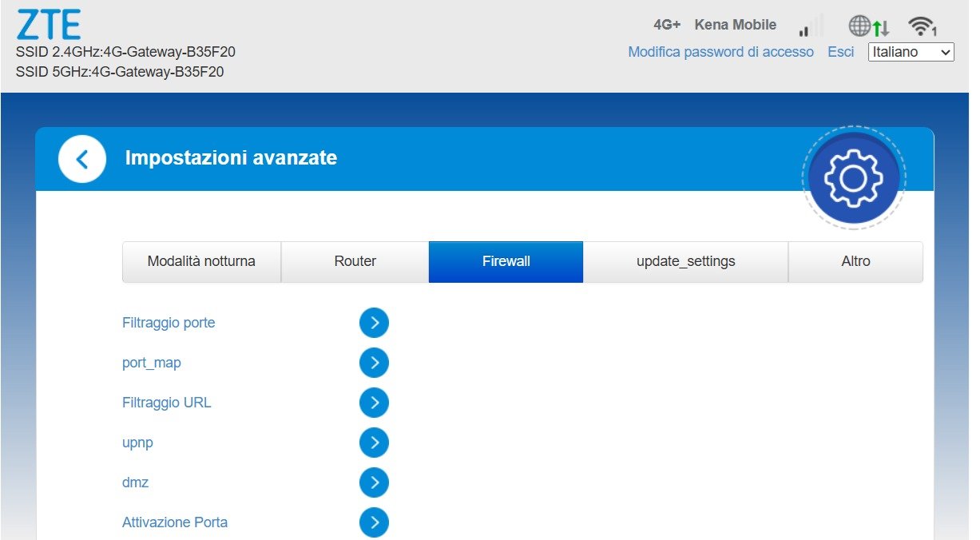Click arrow next to Filtraggio URL
Viewport: 980px width, 540px height.
click(374, 403)
